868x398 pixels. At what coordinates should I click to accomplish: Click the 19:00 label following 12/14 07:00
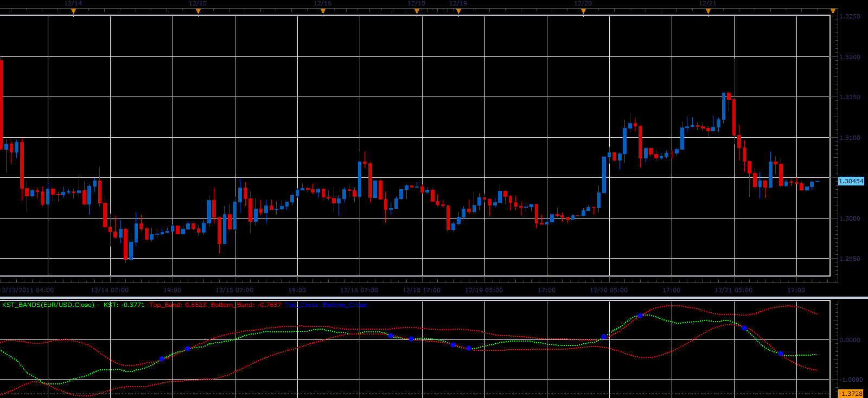click(x=173, y=290)
